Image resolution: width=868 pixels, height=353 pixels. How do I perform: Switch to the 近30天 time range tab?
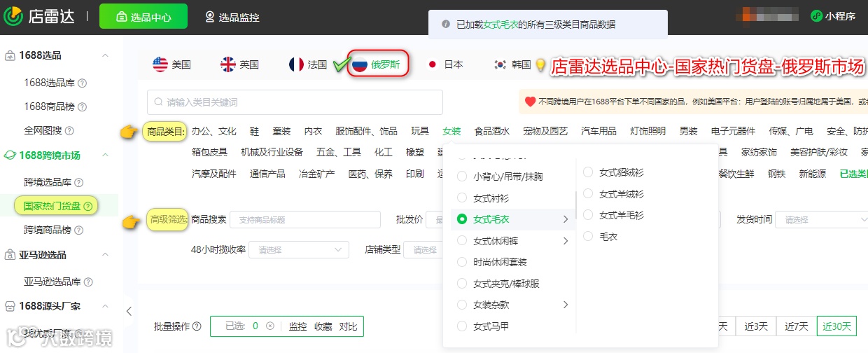click(x=837, y=326)
